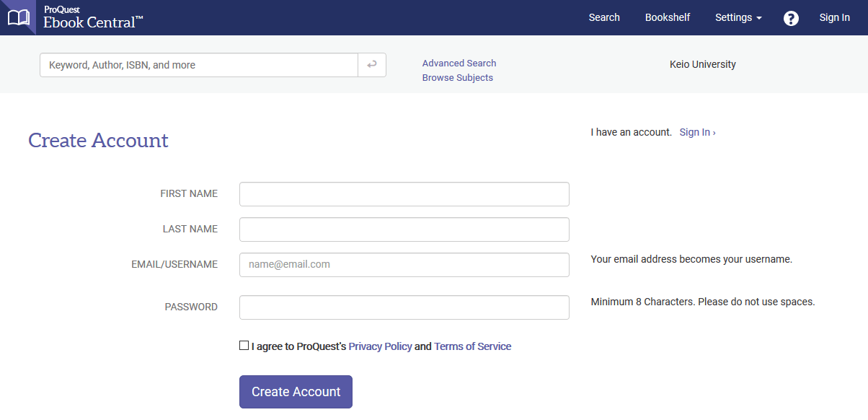Open the Settings dropdown menu
The width and height of the screenshot is (868, 420).
point(738,17)
